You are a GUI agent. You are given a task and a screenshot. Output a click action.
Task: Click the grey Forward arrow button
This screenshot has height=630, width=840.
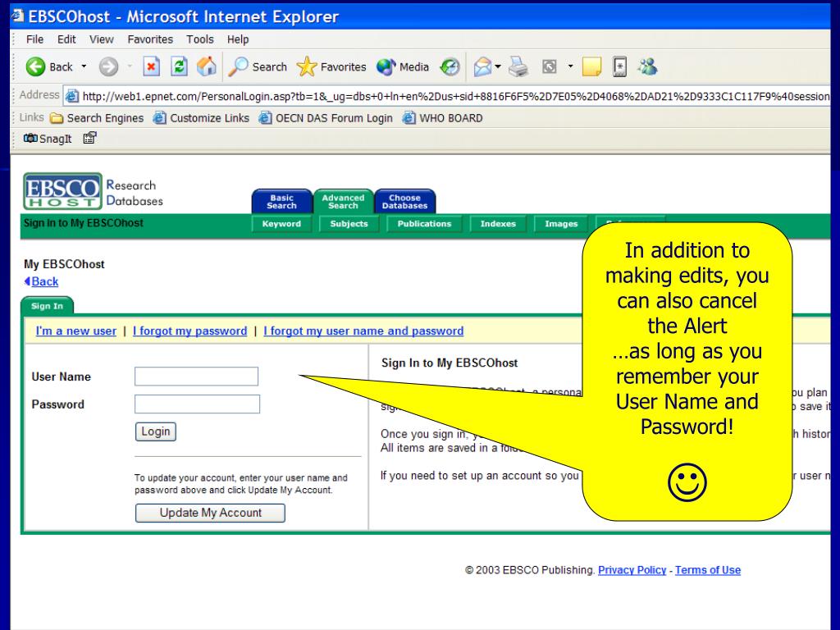tap(108, 67)
